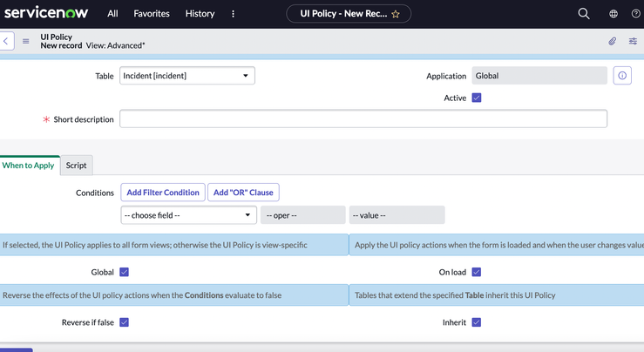Toggle the Global checkbox
This screenshot has width=644, height=352.
(124, 272)
